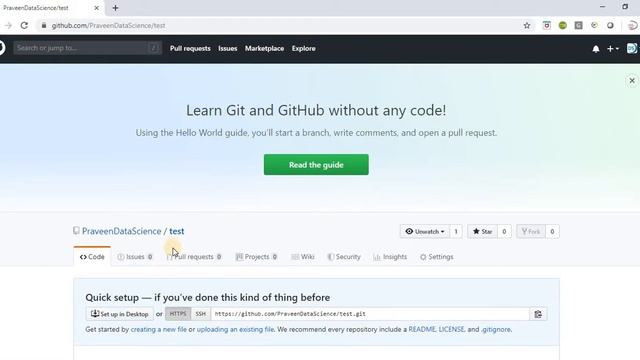Click the Fork button
Image resolution: width=640 pixels, height=360 pixels.
(531, 231)
